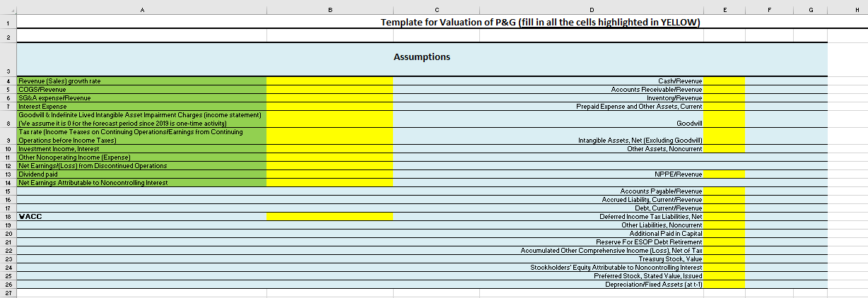Click the yellow input cell for Cash/Revenue

coord(724,81)
